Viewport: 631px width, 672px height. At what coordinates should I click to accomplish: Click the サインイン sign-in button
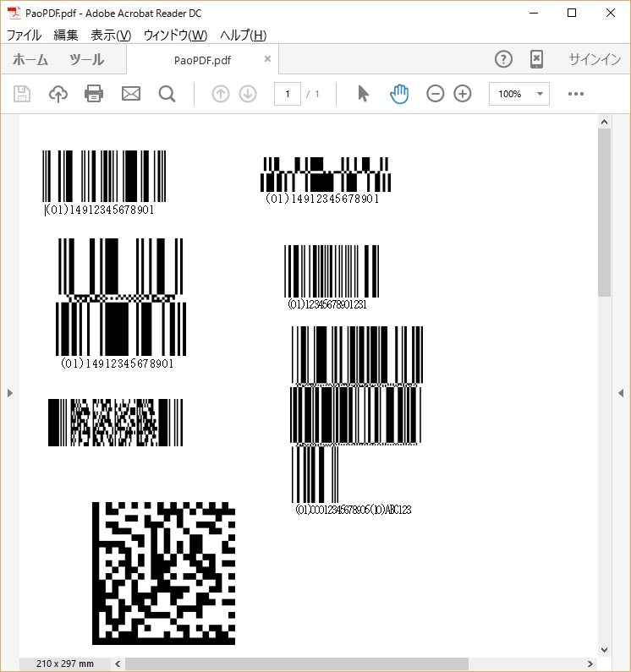point(595,59)
